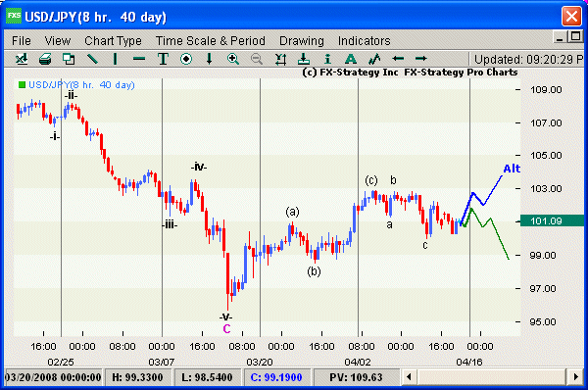Click the 03/20/2008 00:00:00 date status field
This screenshot has height=390, width=588.
53,377
